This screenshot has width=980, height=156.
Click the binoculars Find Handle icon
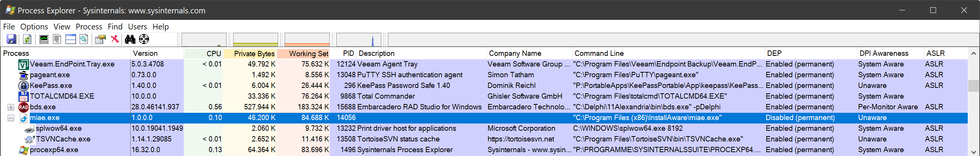point(130,39)
